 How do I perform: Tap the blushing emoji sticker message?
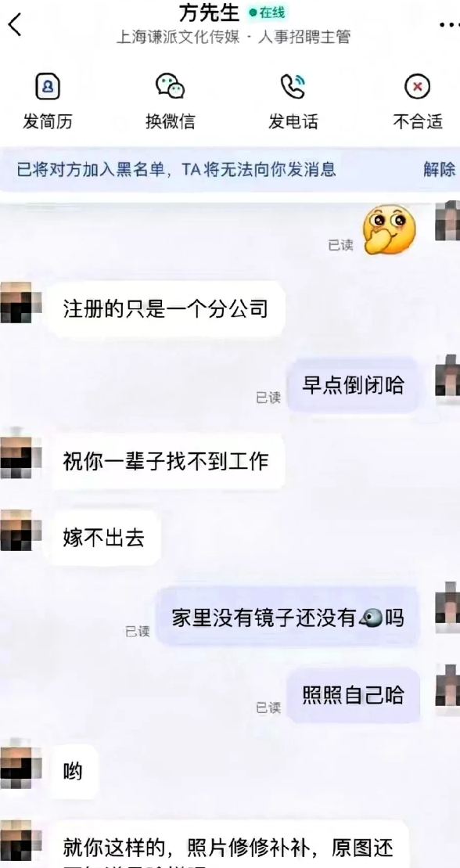[x=389, y=229]
